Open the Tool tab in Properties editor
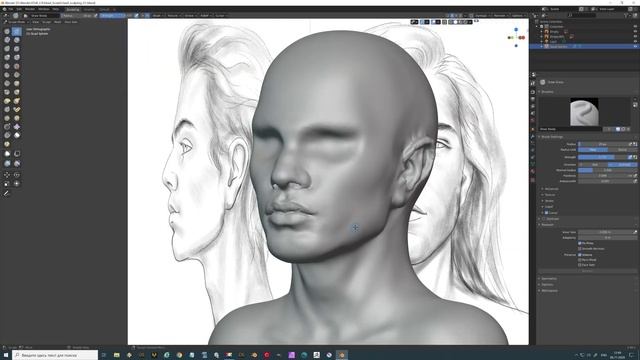This screenshot has width=640, height=360. [x=533, y=83]
